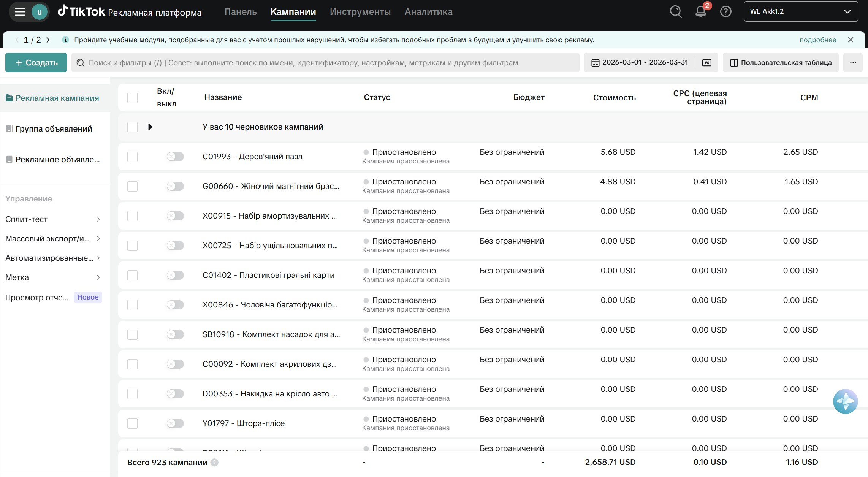Viewport: 868px width, 477px height.
Task: Click the подробнее link in banner
Action: tap(817, 40)
